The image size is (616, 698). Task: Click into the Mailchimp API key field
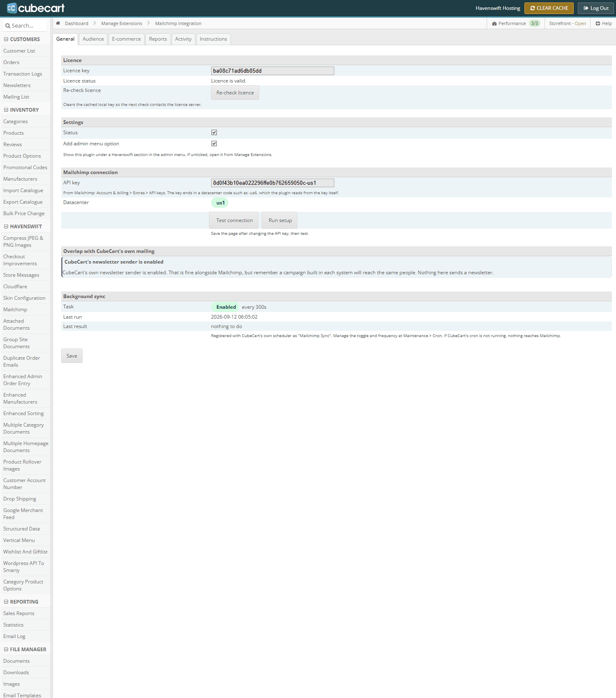point(273,183)
